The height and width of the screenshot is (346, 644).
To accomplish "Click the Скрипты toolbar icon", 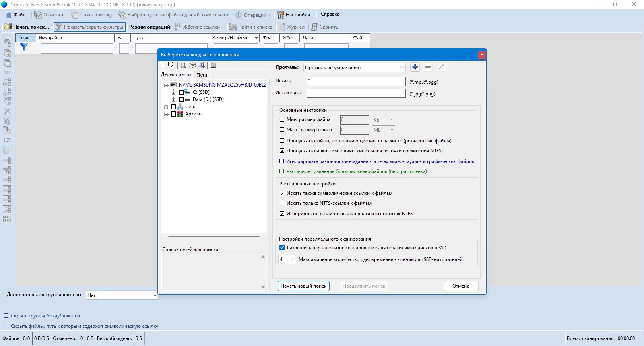I will tap(314, 27).
